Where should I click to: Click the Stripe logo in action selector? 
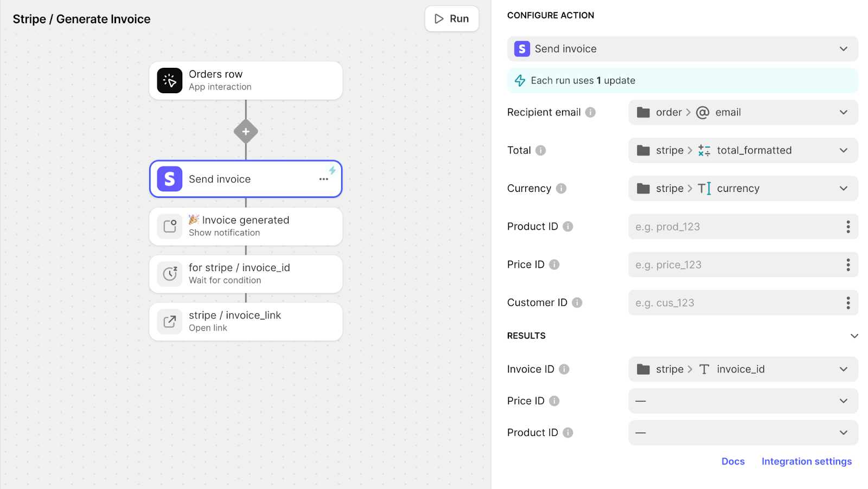[x=522, y=49]
